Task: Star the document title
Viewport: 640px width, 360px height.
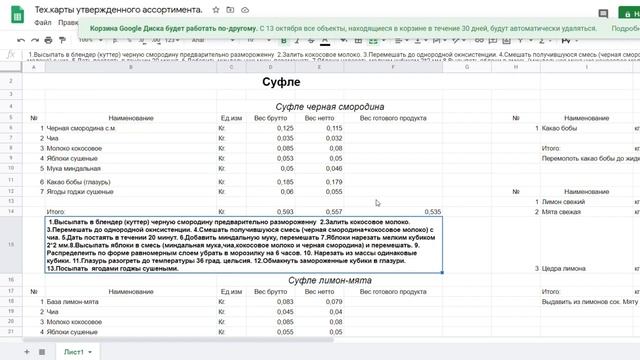Action: [x=216, y=10]
